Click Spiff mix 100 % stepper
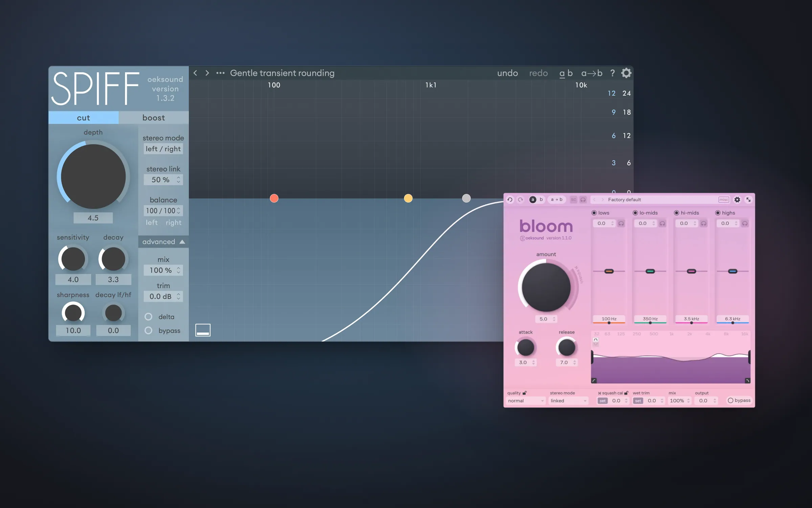The width and height of the screenshot is (812, 508). [x=178, y=270]
